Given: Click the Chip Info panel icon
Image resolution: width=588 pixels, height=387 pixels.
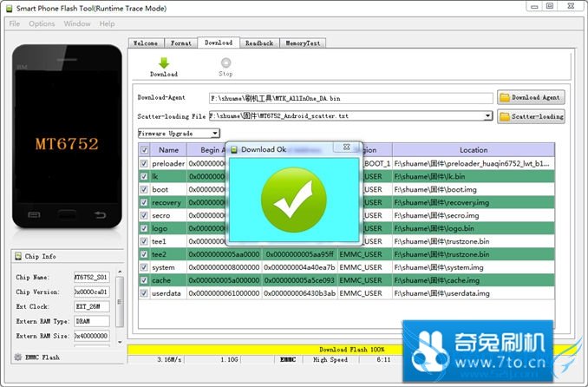Looking at the screenshot, I should coord(18,256).
